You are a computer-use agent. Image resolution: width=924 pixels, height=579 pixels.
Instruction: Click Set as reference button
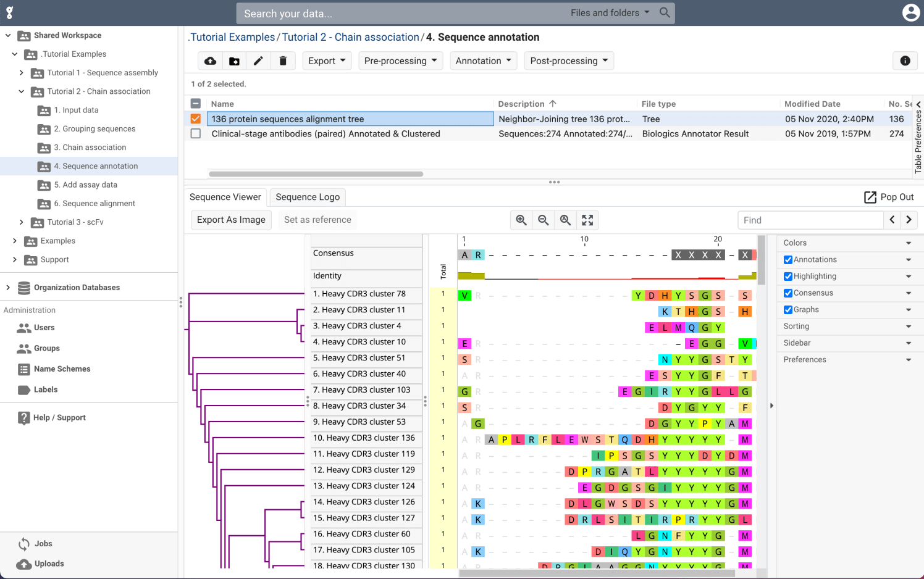[317, 220]
